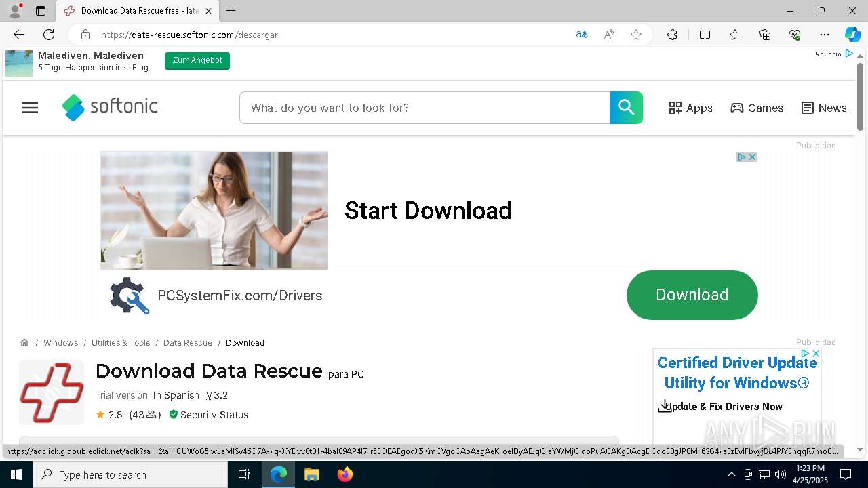
Task: Close the Download Data Rescue tab
Action: coord(208,11)
